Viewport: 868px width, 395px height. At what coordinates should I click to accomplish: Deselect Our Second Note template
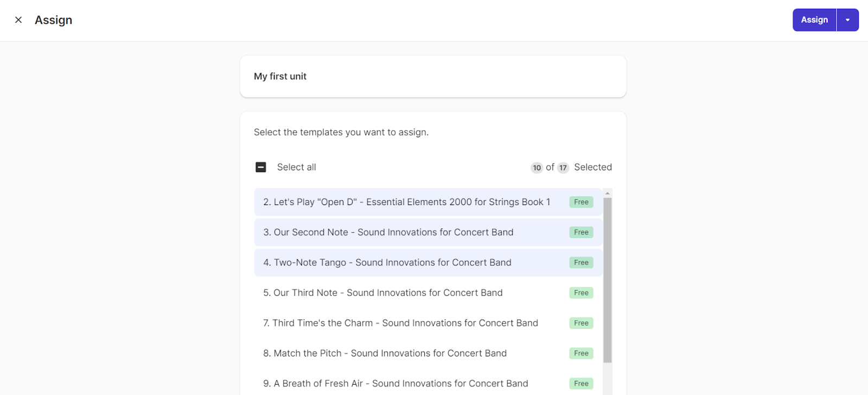pos(388,232)
